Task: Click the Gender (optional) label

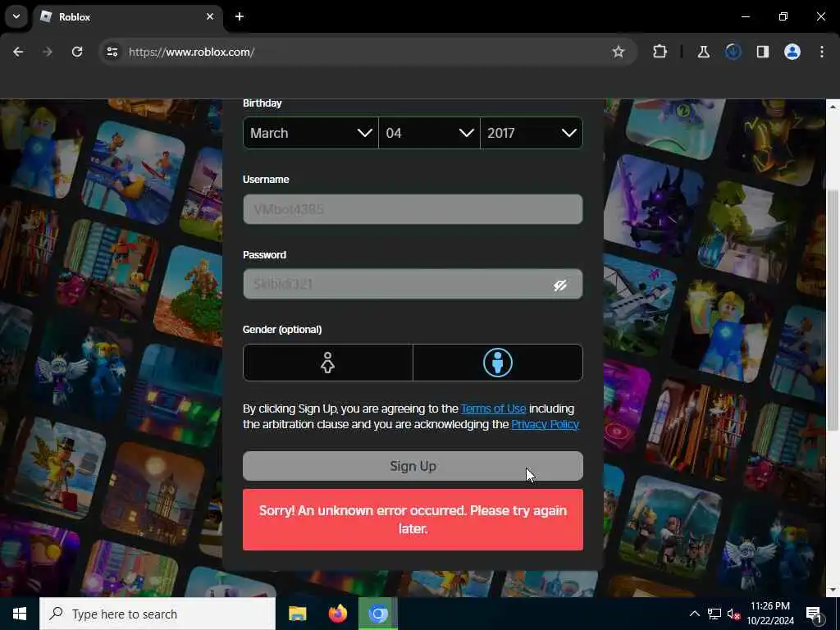Action: pos(282,330)
